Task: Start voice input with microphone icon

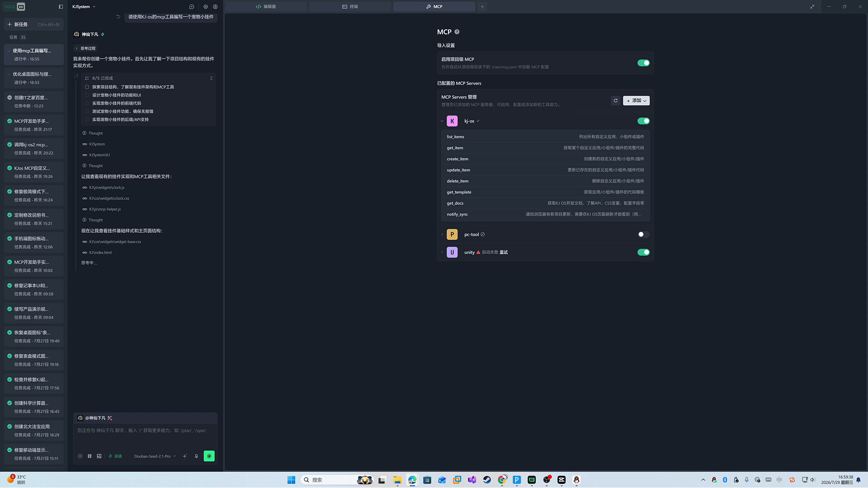Action: (x=196, y=456)
